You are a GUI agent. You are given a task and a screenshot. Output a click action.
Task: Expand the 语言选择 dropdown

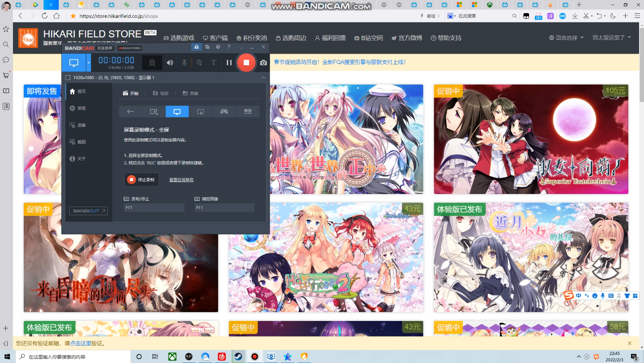point(566,38)
